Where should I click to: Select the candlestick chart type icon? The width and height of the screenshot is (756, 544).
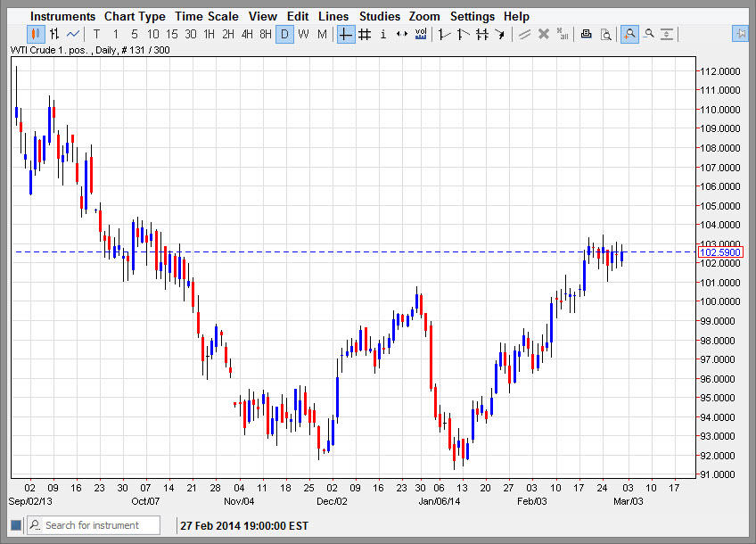[x=36, y=35]
